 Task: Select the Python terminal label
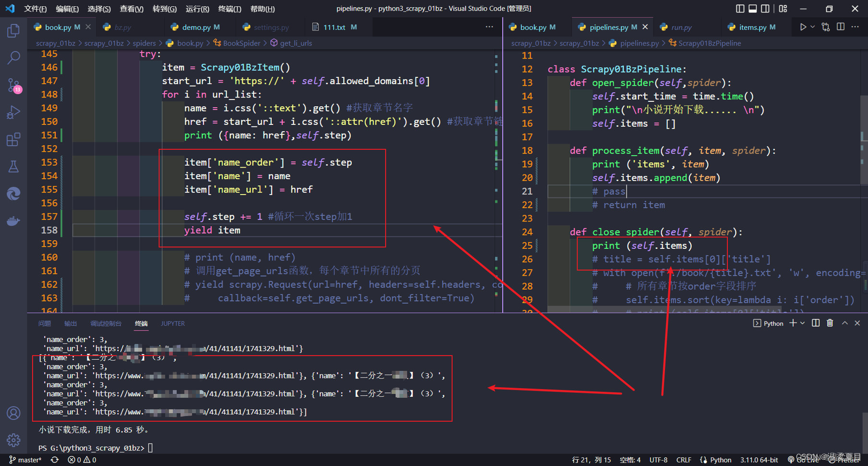click(768, 323)
